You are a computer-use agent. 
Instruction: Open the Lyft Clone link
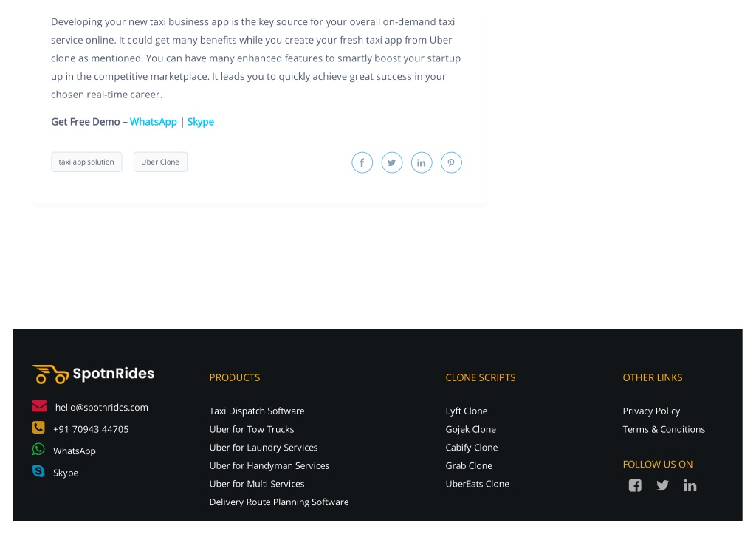[x=467, y=411]
